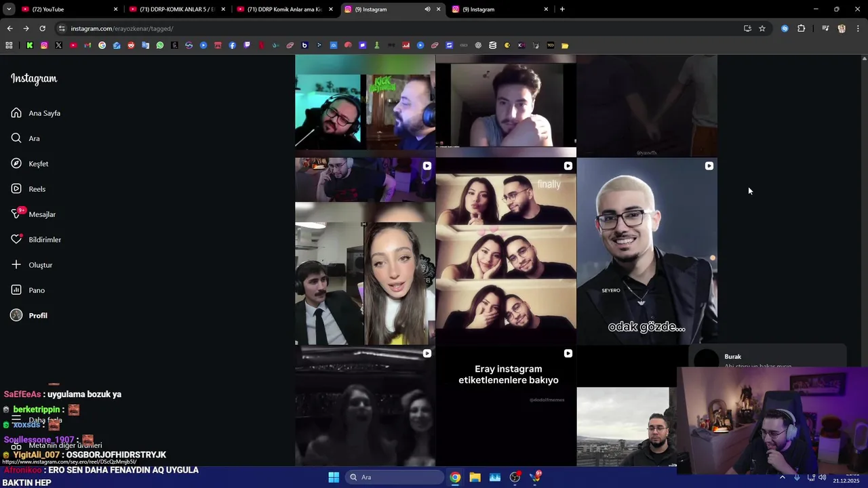Screen dimensions: 868x488
Task: Switch to the last Instagram tab
Action: point(500,9)
